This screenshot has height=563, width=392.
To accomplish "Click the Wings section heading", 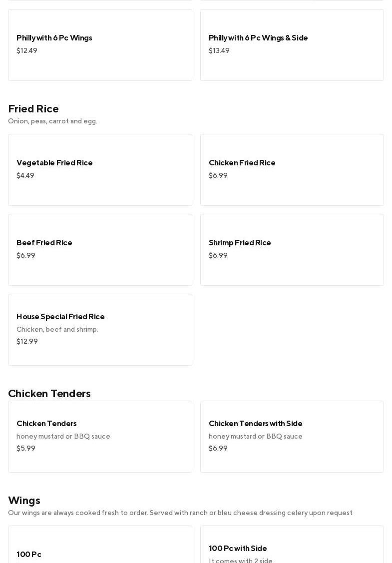I will (24, 500).
